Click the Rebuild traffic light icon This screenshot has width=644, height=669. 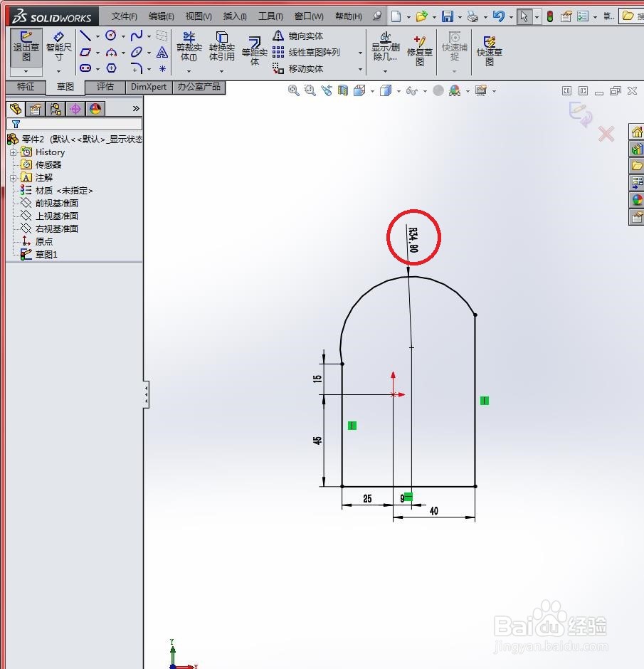(x=550, y=16)
